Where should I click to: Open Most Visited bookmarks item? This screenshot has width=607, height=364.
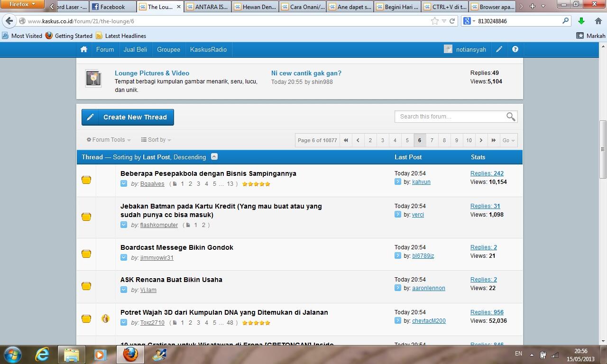coord(22,36)
